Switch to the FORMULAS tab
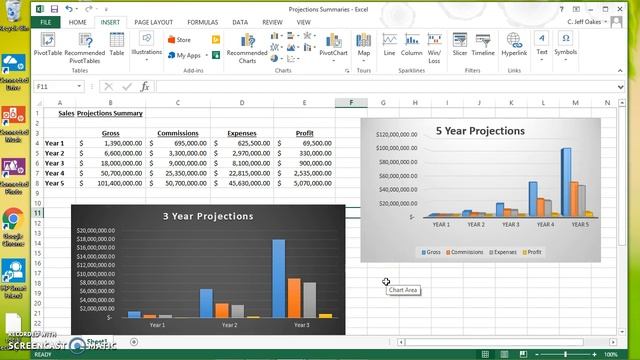This screenshot has width=640, height=360. point(202,22)
